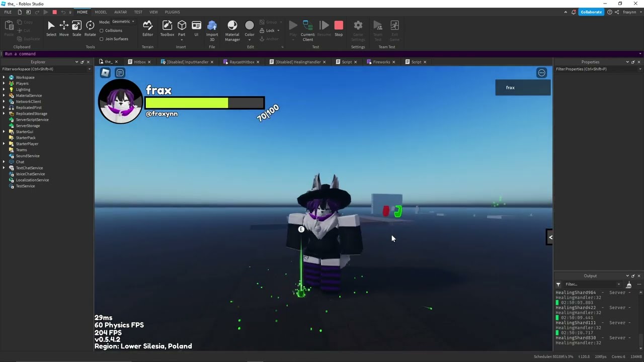
Task: Click the red stop square in quick access bar
Action: [55, 12]
